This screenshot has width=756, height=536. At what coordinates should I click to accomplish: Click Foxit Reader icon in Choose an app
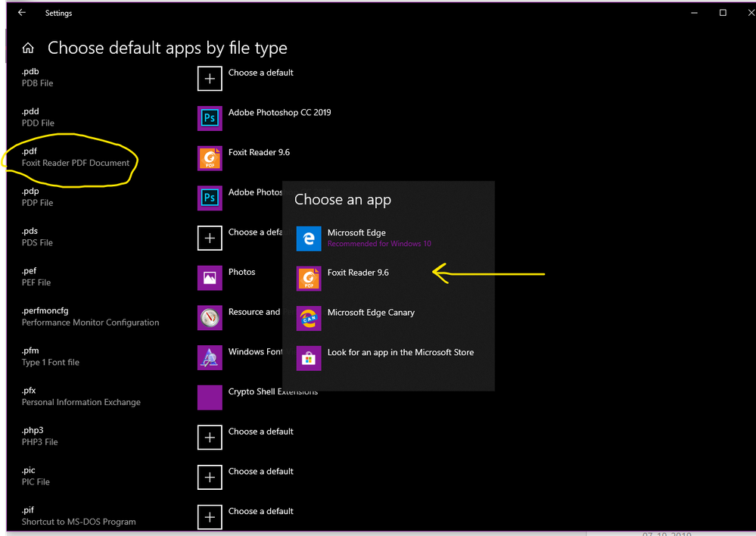[x=309, y=279]
